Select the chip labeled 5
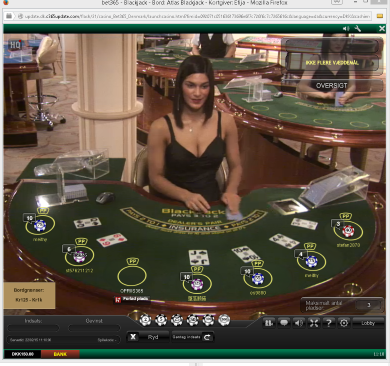The width and height of the screenshot is (390, 366). click(x=161, y=320)
